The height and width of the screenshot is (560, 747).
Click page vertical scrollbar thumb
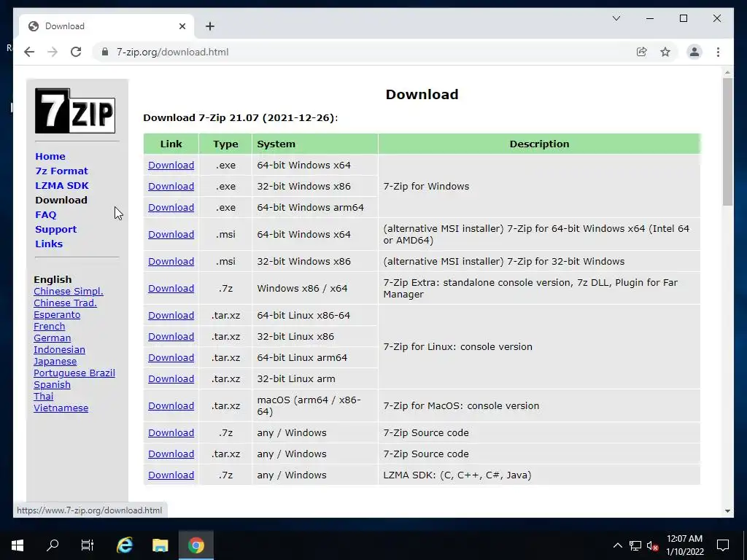(727, 142)
